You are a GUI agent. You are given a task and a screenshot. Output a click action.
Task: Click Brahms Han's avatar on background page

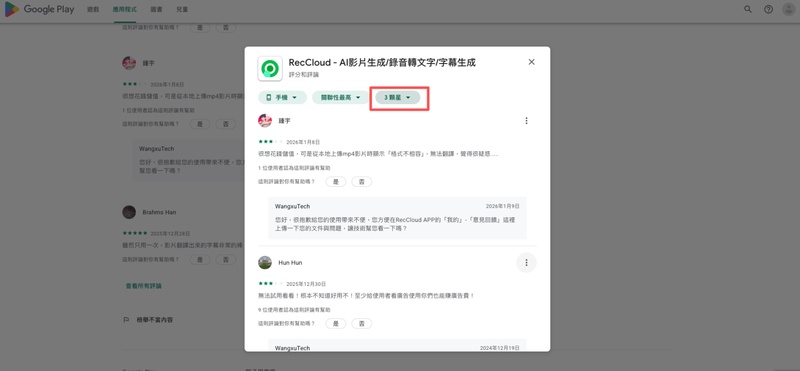coord(129,212)
